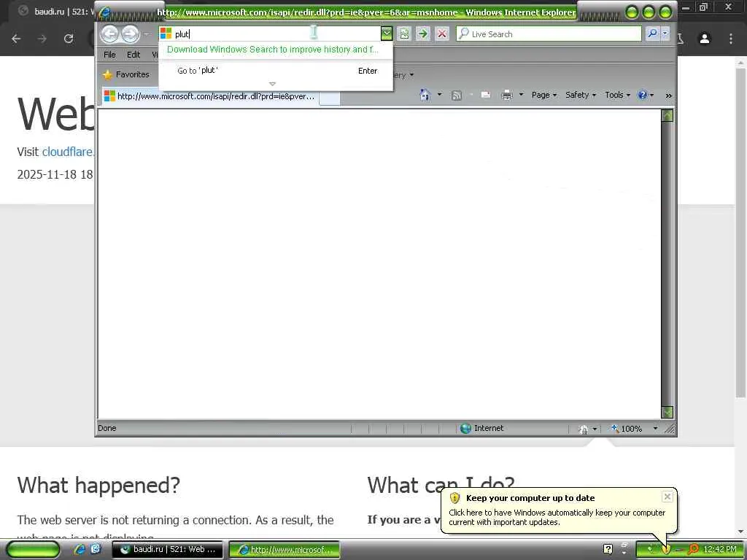Expand the address bar history dropdown arrow

[387, 34]
